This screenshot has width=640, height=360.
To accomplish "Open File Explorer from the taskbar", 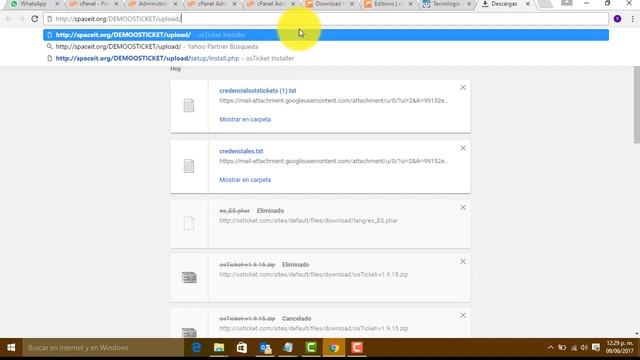I will 219,348.
